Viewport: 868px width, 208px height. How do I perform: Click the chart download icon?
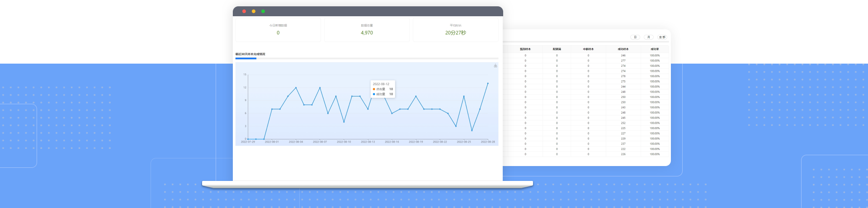(495, 65)
